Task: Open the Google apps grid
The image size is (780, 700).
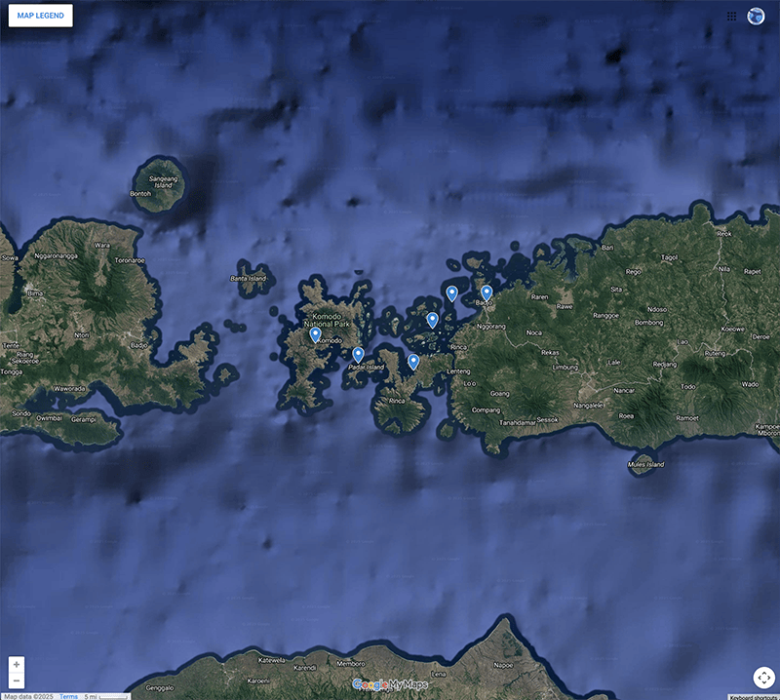Action: pyautogui.click(x=731, y=17)
